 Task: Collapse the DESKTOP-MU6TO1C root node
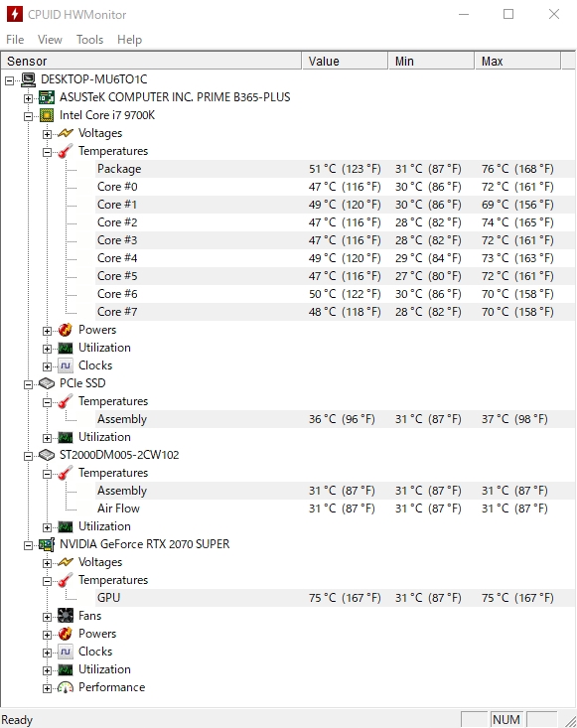click(x=9, y=80)
